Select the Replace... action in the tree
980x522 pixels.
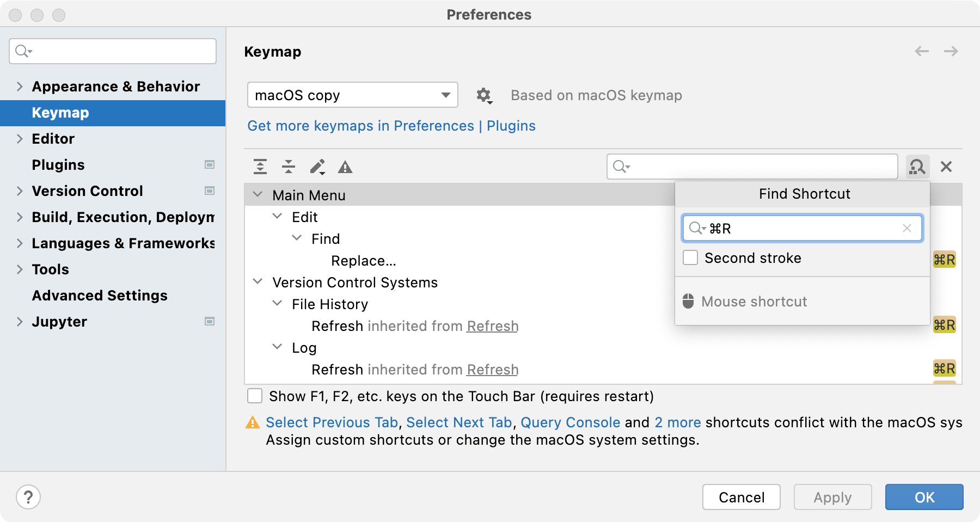point(363,261)
